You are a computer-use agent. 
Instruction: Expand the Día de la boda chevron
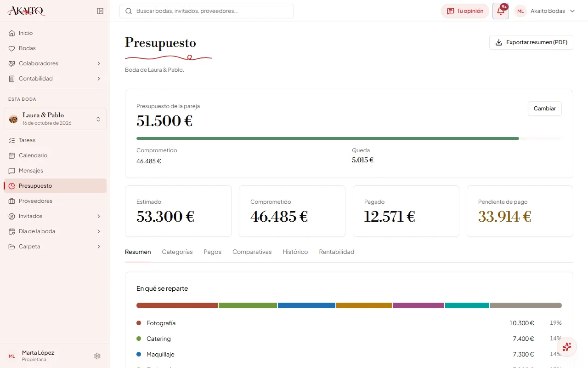pos(99,231)
